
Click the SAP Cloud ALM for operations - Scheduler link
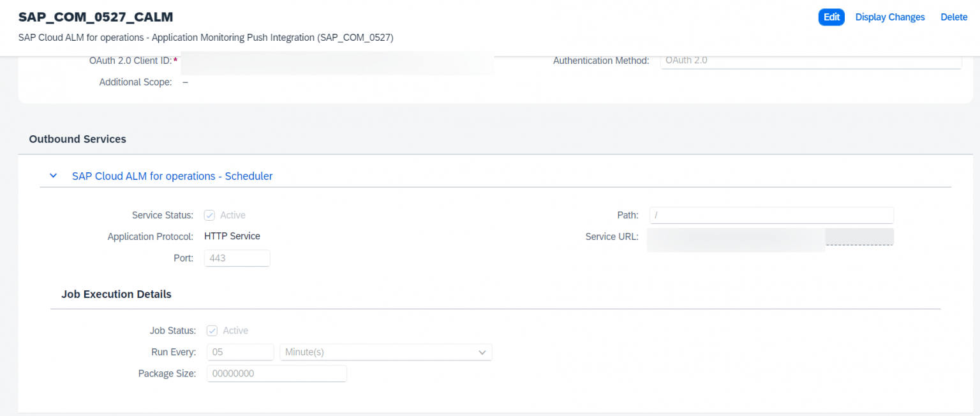click(172, 175)
